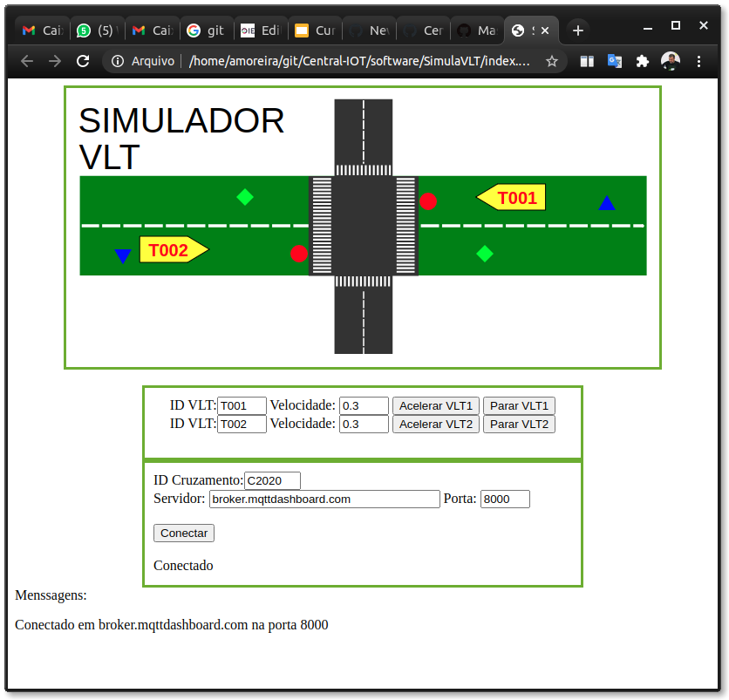Click the yellow T001 train marker
The image size is (729, 700).
[x=512, y=198]
